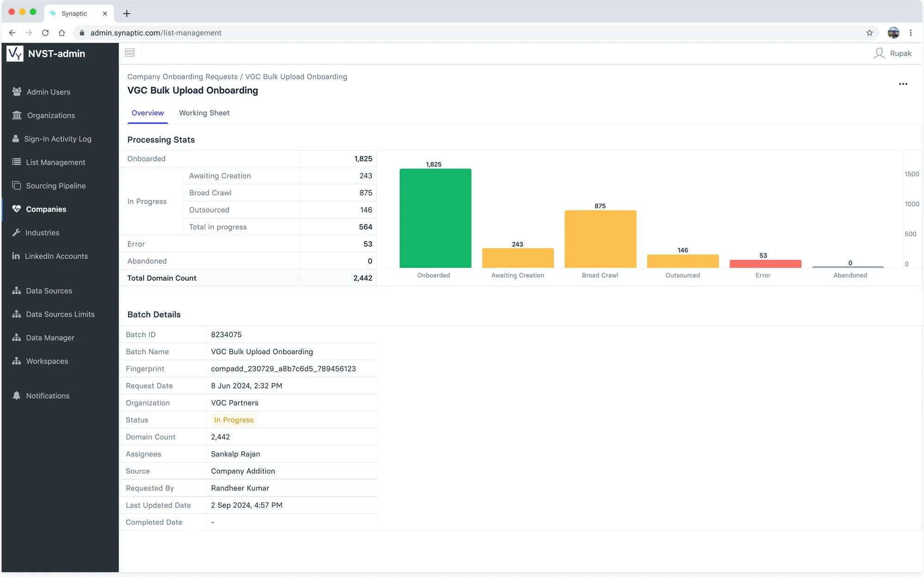Toggle the sidebar with the hamburger icon

pyautogui.click(x=130, y=53)
